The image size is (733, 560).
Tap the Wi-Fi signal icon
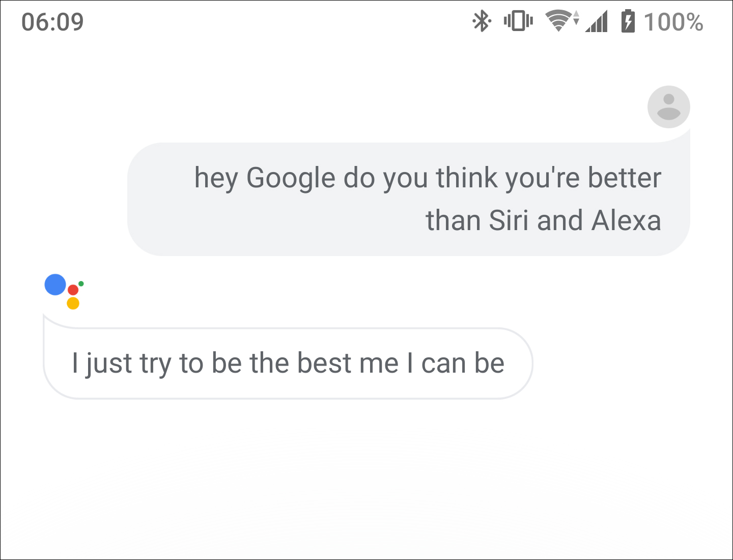(558, 21)
